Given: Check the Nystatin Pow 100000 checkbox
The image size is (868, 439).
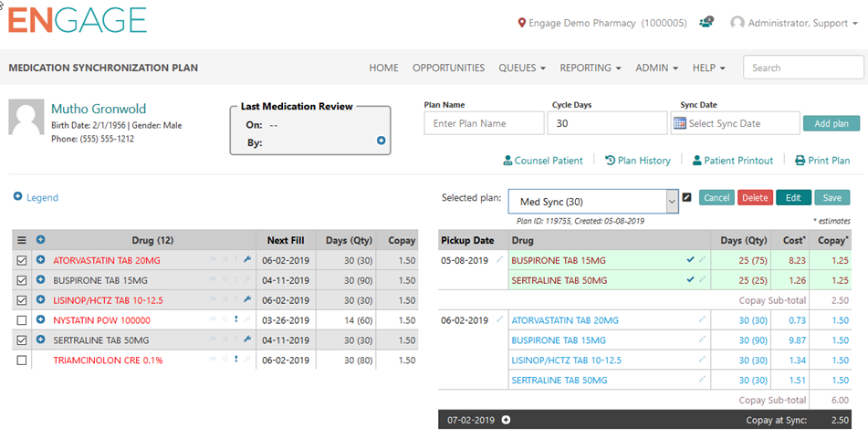Looking at the screenshot, I should pos(22,320).
